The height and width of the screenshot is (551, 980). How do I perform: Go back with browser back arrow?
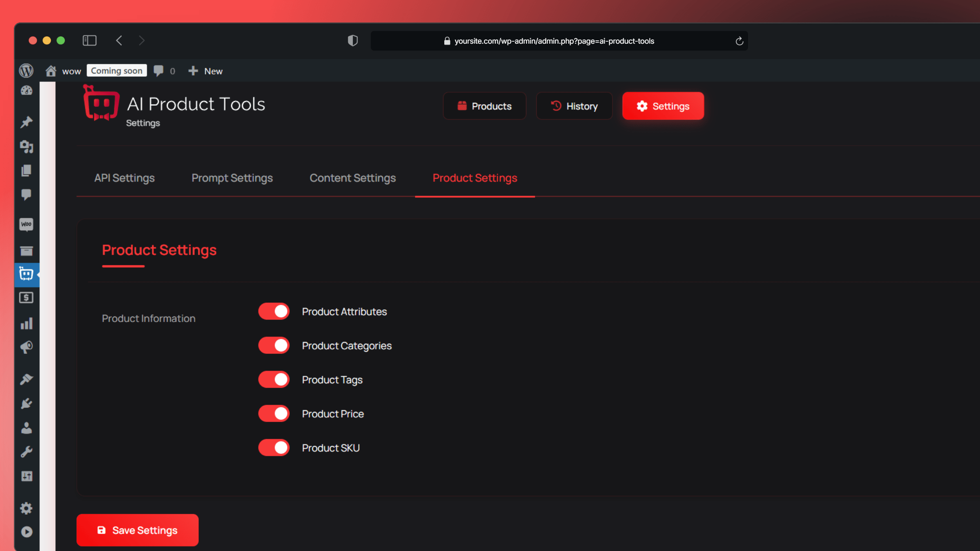click(119, 40)
